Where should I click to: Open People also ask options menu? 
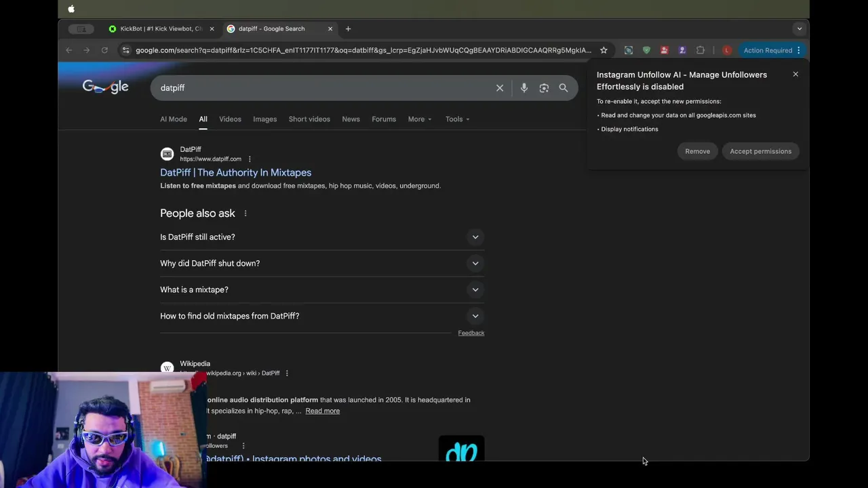[245, 213]
